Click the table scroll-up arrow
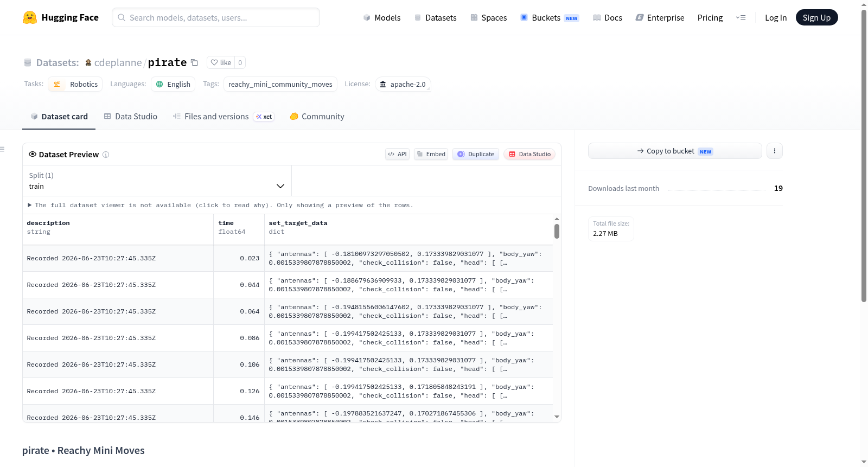This screenshot has width=868, height=467. pos(557,219)
